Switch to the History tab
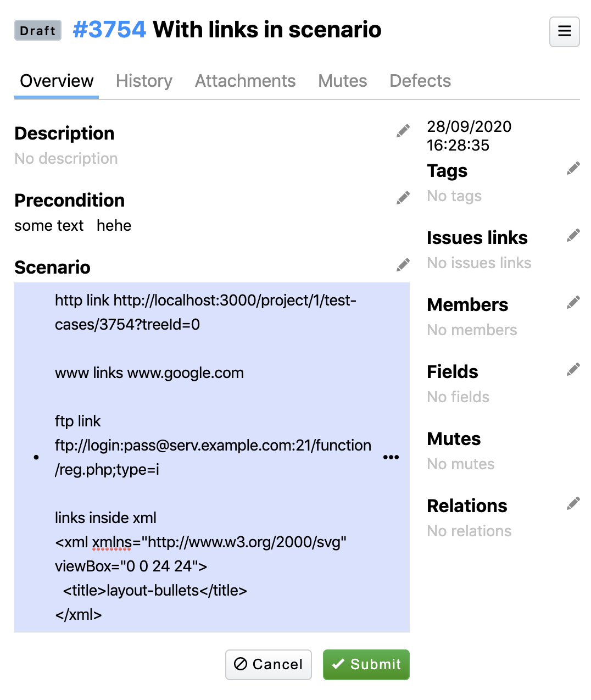The height and width of the screenshot is (700, 591). point(144,81)
